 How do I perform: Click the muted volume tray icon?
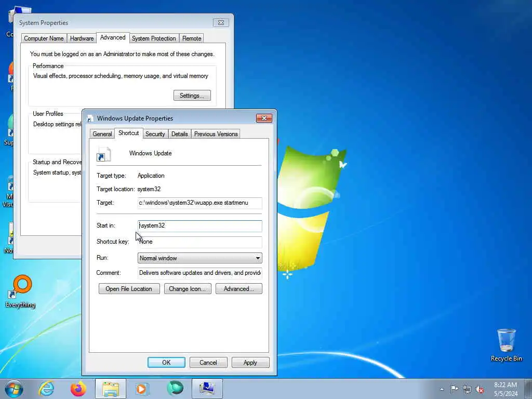coord(480,389)
